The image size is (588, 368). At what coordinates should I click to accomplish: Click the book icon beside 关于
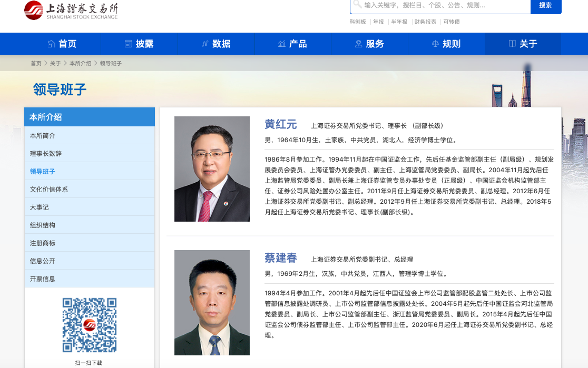tap(512, 44)
